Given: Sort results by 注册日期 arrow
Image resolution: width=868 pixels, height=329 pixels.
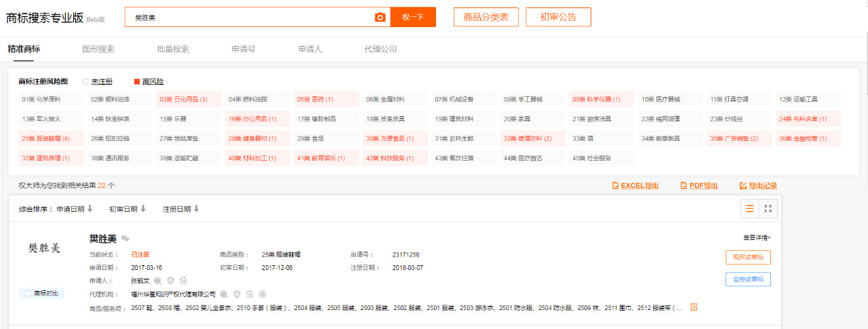Looking at the screenshot, I should [x=197, y=209].
